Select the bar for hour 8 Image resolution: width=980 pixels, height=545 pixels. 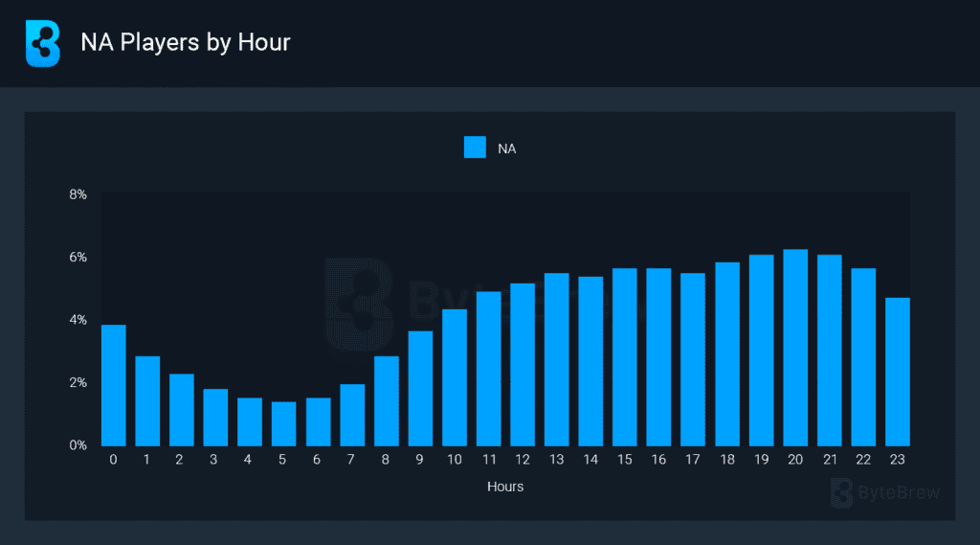coord(387,400)
